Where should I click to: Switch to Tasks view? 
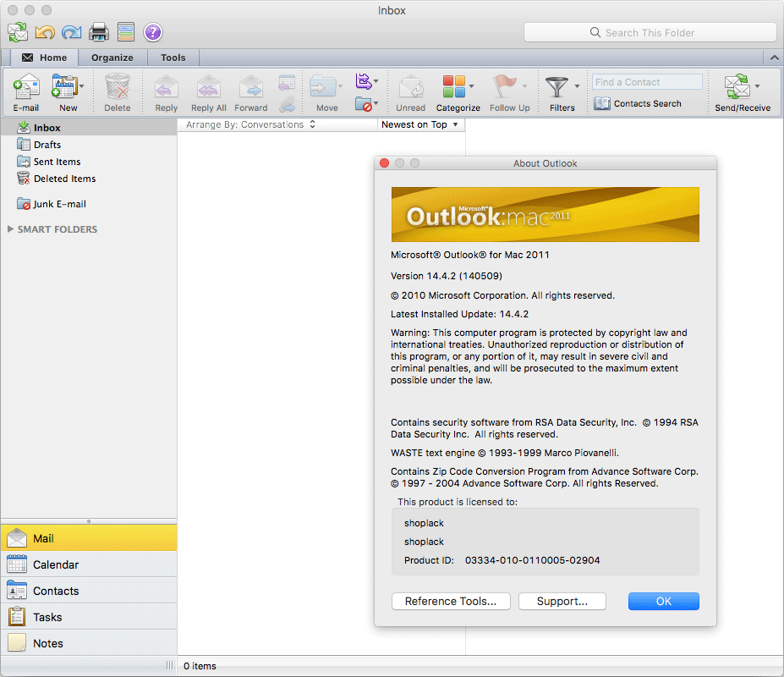tap(89, 617)
